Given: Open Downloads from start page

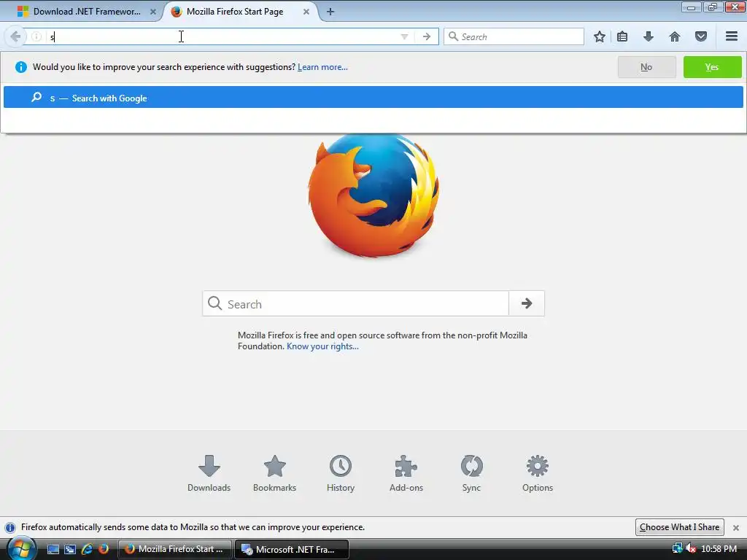Looking at the screenshot, I should click(x=209, y=473).
